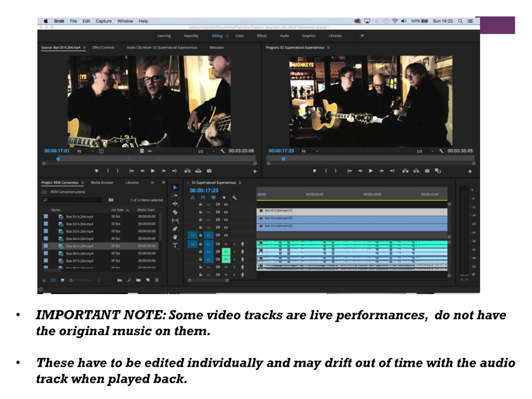Open Source panel hamburger menu

[84, 48]
